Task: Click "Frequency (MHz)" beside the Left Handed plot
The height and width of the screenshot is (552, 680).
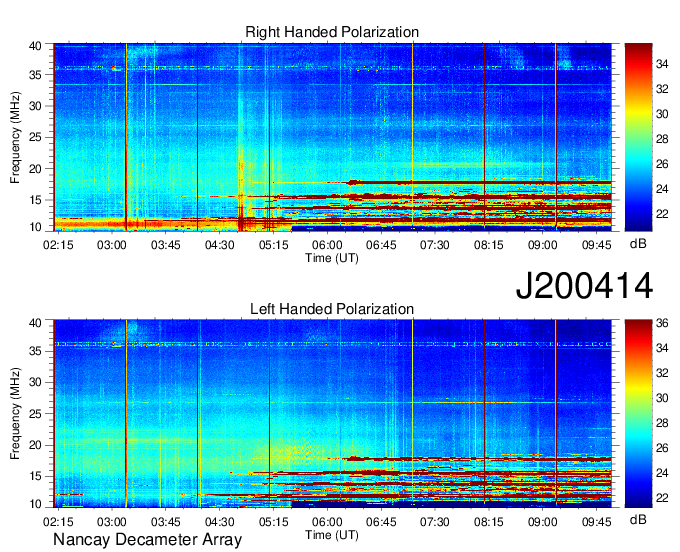Action: click(15, 414)
